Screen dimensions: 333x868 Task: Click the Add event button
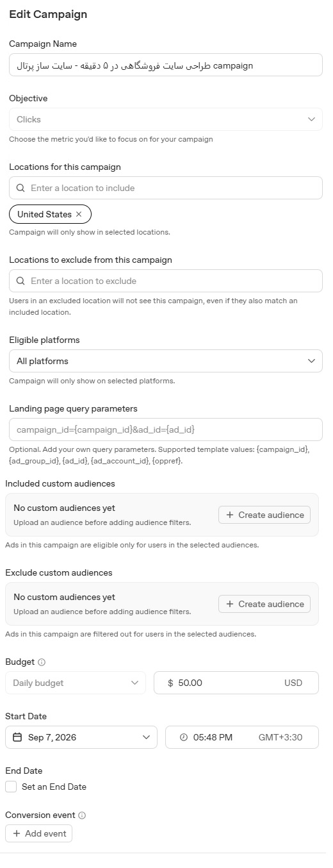(38, 833)
